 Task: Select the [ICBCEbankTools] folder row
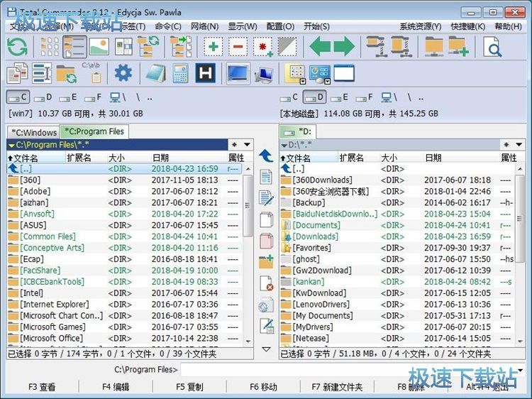click(125, 282)
